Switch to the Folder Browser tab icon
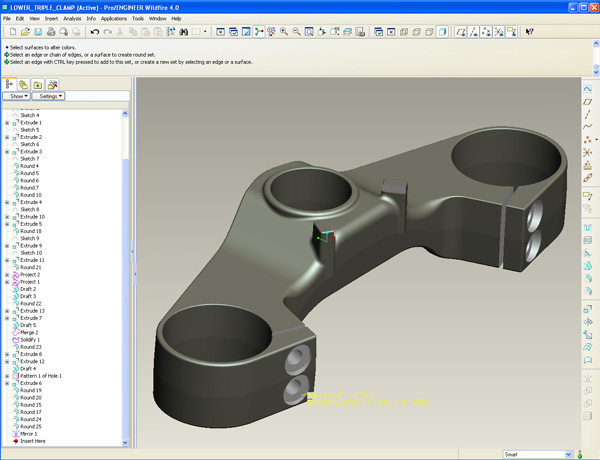Viewport: 600px width, 460px height. click(38, 85)
